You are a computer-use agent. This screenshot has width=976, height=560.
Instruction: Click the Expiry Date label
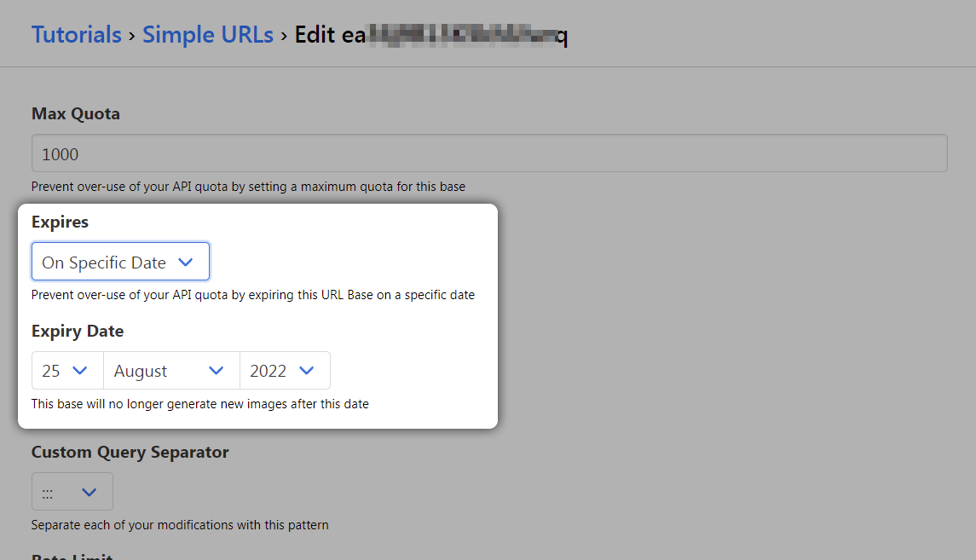77,332
